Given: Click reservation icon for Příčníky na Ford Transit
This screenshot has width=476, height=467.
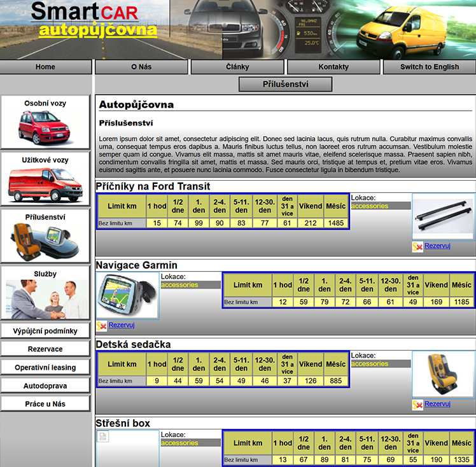Looking at the screenshot, I should click(x=417, y=247).
